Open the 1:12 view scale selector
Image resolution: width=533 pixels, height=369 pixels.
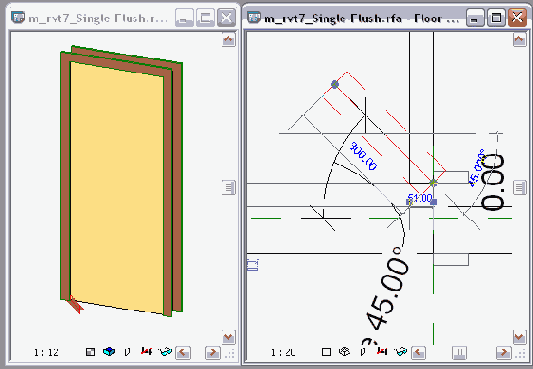(x=46, y=352)
